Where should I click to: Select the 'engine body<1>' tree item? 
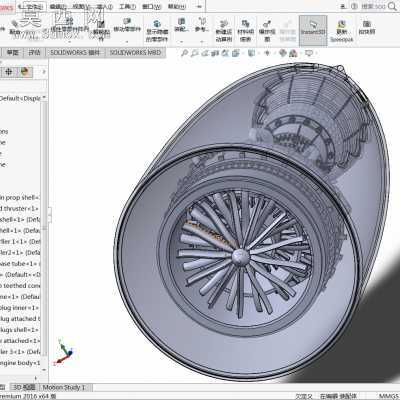pyautogui.click(x=20, y=363)
